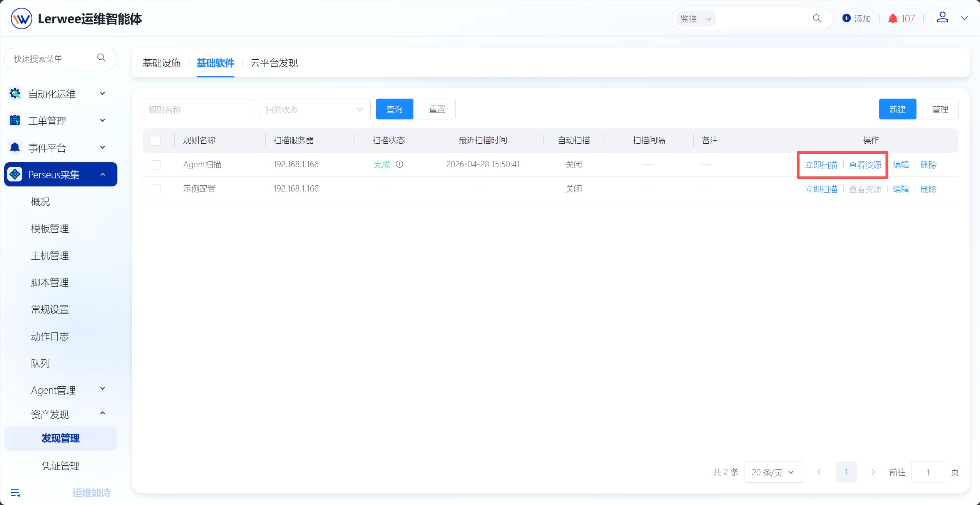Open the red alarm bell notifications
The height and width of the screenshot is (505, 980).
[x=893, y=18]
